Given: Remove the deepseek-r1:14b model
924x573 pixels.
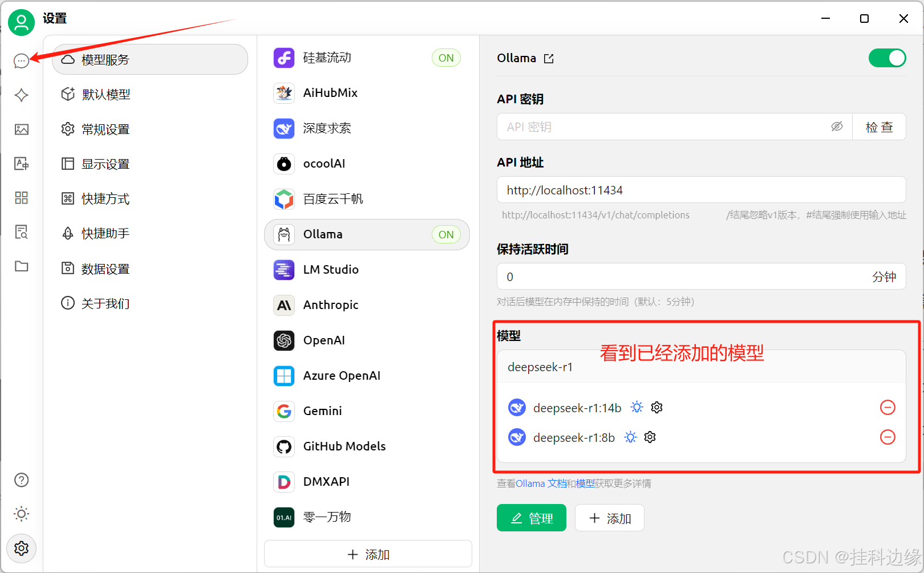Looking at the screenshot, I should 888,408.
